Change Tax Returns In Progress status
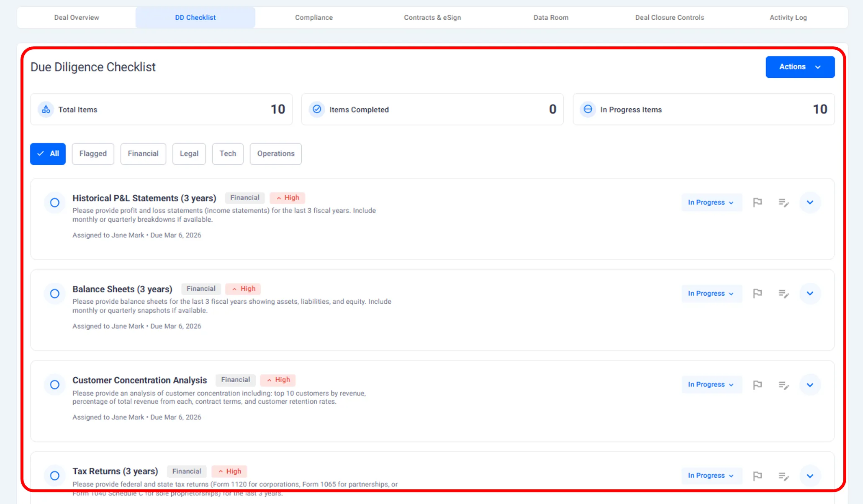863x504 pixels. 711,476
